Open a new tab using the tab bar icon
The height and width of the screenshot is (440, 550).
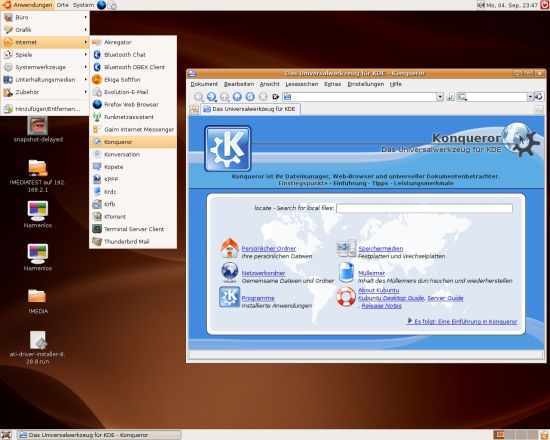[x=194, y=109]
